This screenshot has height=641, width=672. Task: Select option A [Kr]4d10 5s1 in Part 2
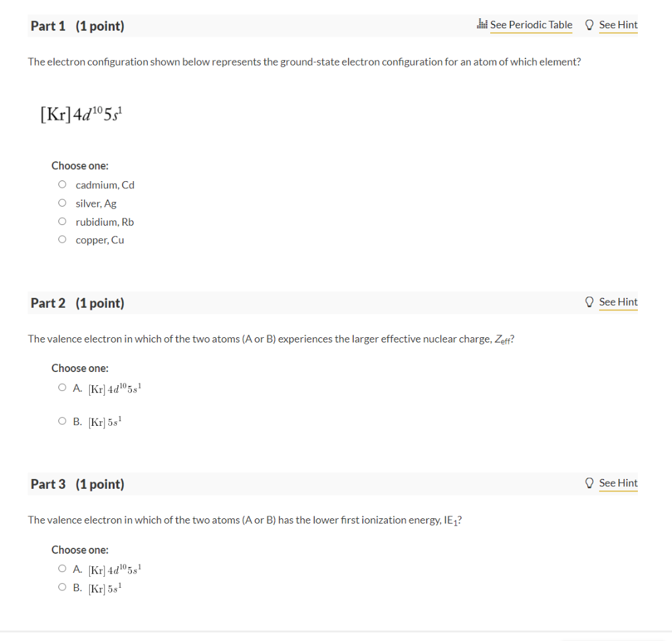61,386
